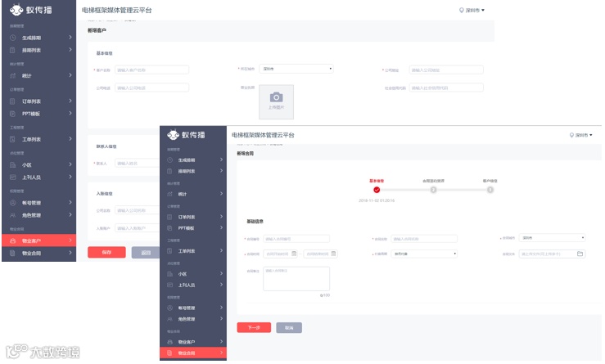Screen dimensions: 605x364
Task: Click step 2 circle in contract progress
Action: tap(433, 190)
